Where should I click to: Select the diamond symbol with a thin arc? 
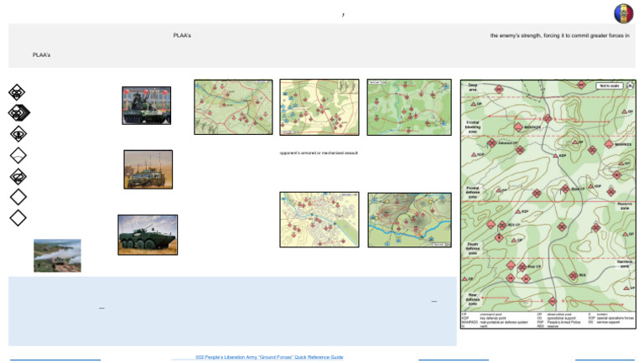pos(18,155)
